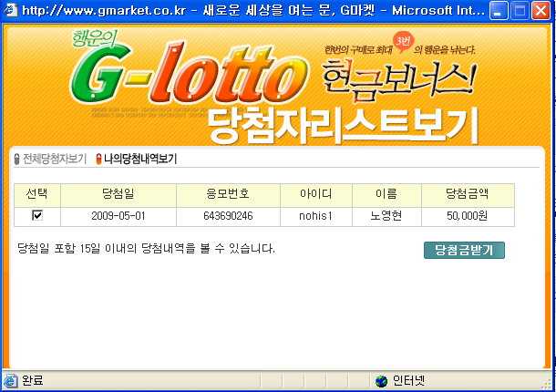Switch to the 나의당첨내역보기 tab

pos(140,159)
